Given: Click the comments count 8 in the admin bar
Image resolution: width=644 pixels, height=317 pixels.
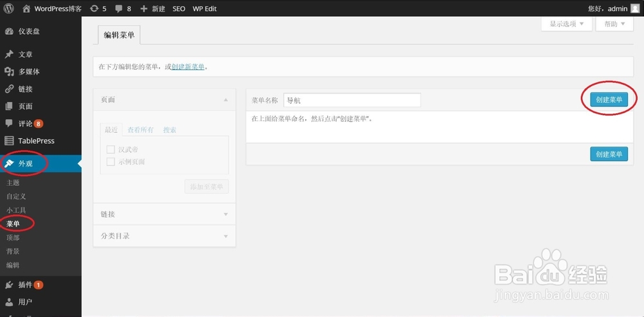Looking at the screenshot, I should (129, 8).
